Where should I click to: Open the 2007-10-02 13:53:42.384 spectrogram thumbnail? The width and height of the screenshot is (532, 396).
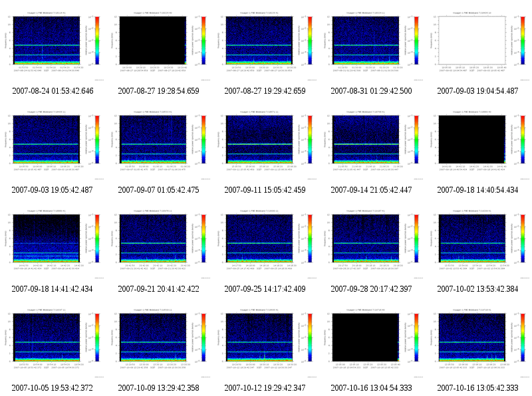pos(478,244)
